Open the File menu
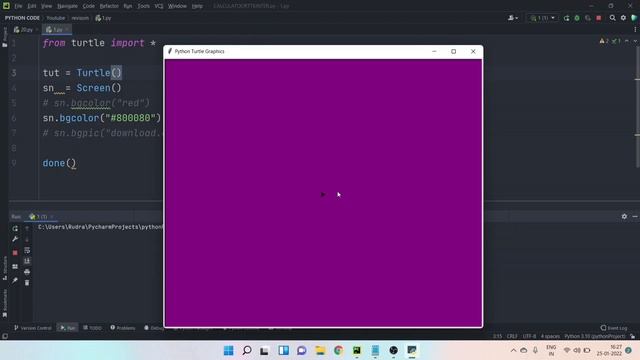The width and height of the screenshot is (640, 360). pos(18,6)
